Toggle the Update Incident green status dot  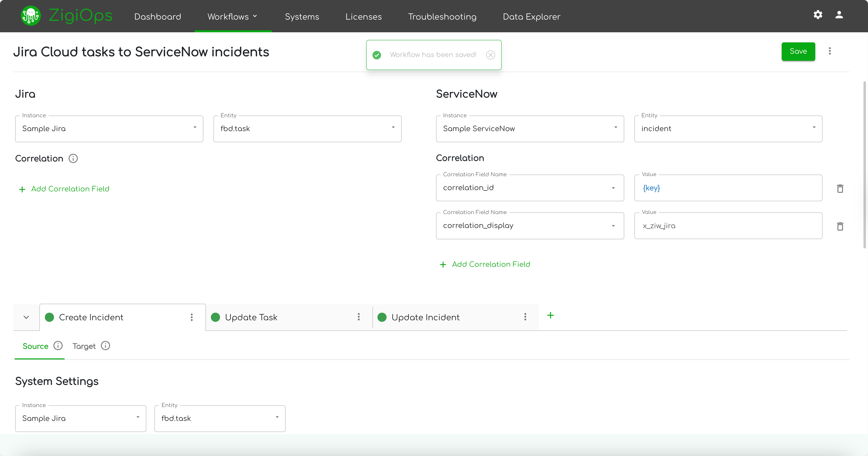click(x=382, y=317)
